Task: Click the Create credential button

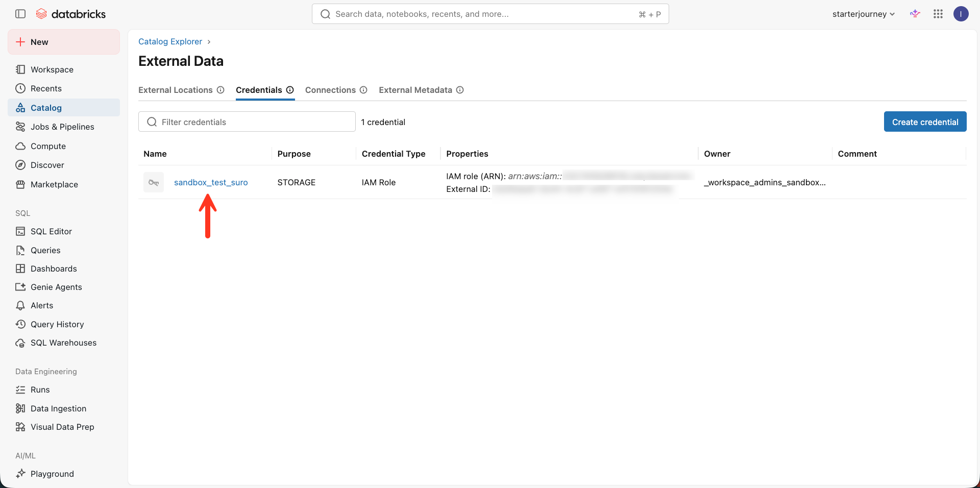Action: (x=925, y=121)
